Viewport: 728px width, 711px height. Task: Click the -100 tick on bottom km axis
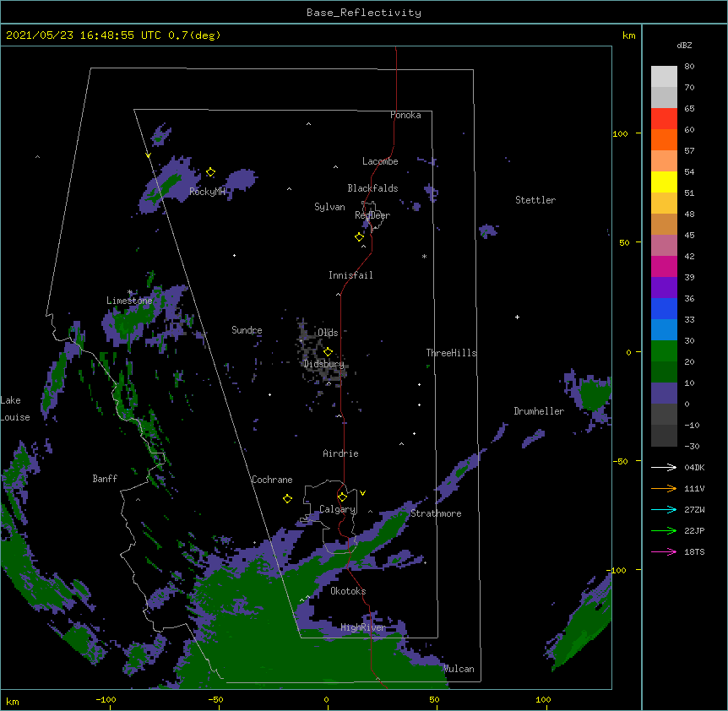[106, 699]
